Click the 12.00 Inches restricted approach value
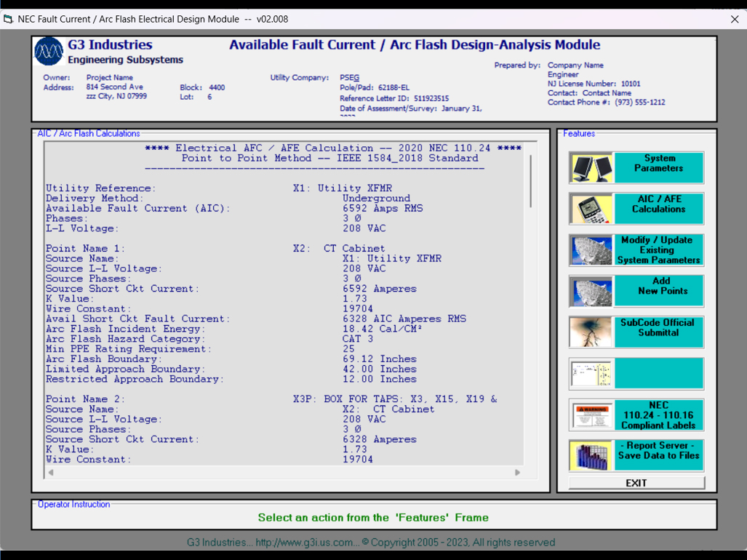The width and height of the screenshot is (747, 560). tap(379, 379)
